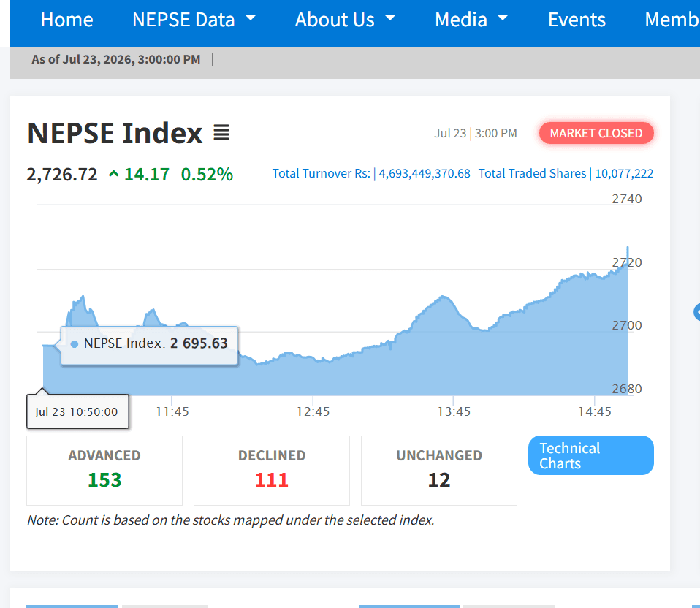Click the ADVANCED 153 box

coord(104,471)
